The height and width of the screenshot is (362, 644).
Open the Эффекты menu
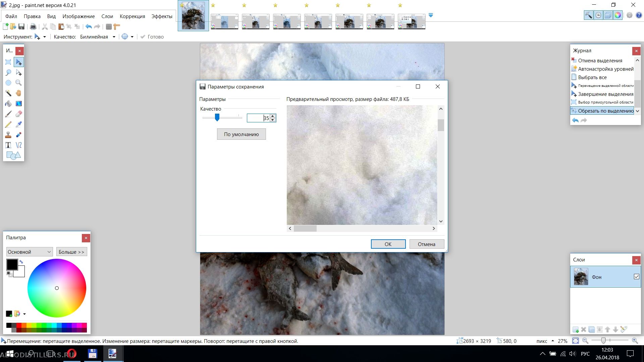click(x=162, y=16)
